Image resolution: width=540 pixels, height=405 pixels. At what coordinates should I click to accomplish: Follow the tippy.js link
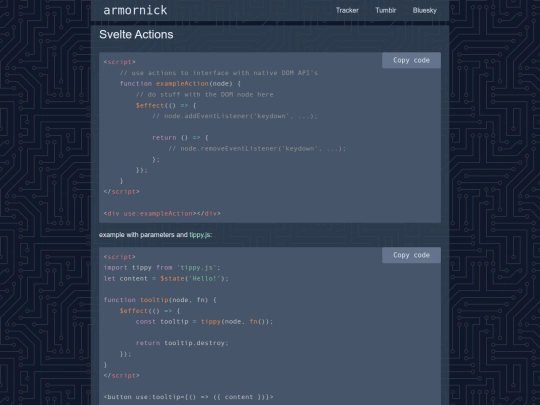[x=200, y=235]
